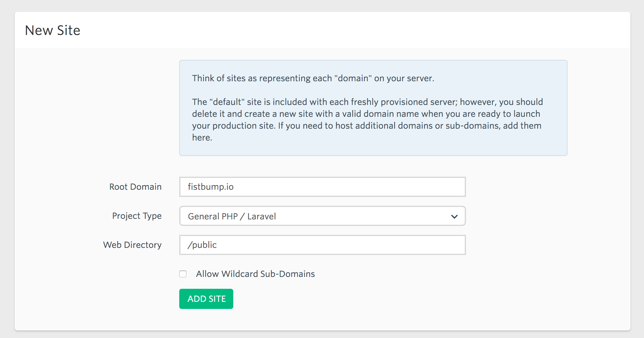Click the 'Allow Wildcard Sub-Domains' label text
Viewport: 644px width, 338px height.
point(255,274)
